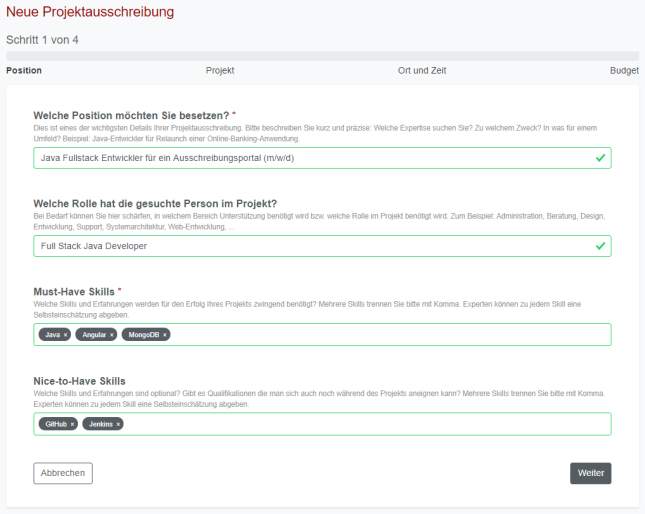The width and height of the screenshot is (645, 514).
Task: Remove the Jenkins skill tag
Action: (x=118, y=424)
